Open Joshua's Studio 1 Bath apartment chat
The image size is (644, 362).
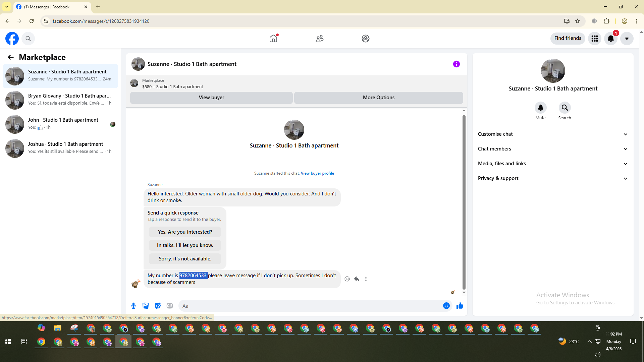[60, 148]
